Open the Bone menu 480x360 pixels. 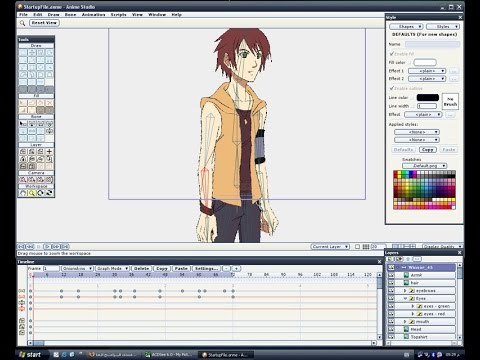pyautogui.click(x=70, y=15)
